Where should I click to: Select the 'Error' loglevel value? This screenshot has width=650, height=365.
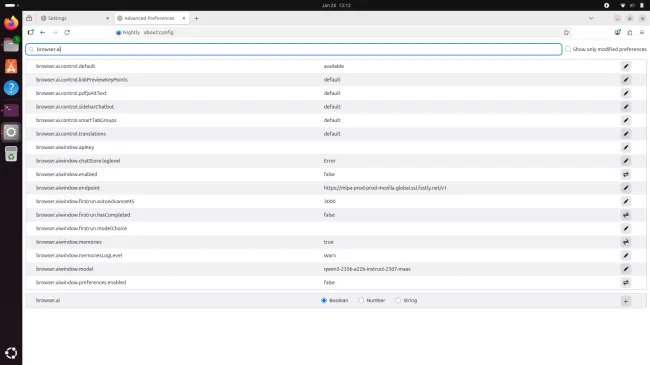(x=330, y=161)
